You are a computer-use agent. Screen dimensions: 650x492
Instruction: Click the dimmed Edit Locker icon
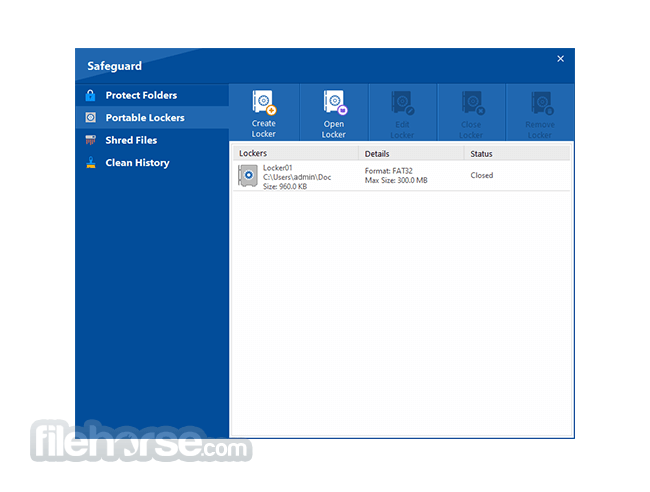point(403,103)
